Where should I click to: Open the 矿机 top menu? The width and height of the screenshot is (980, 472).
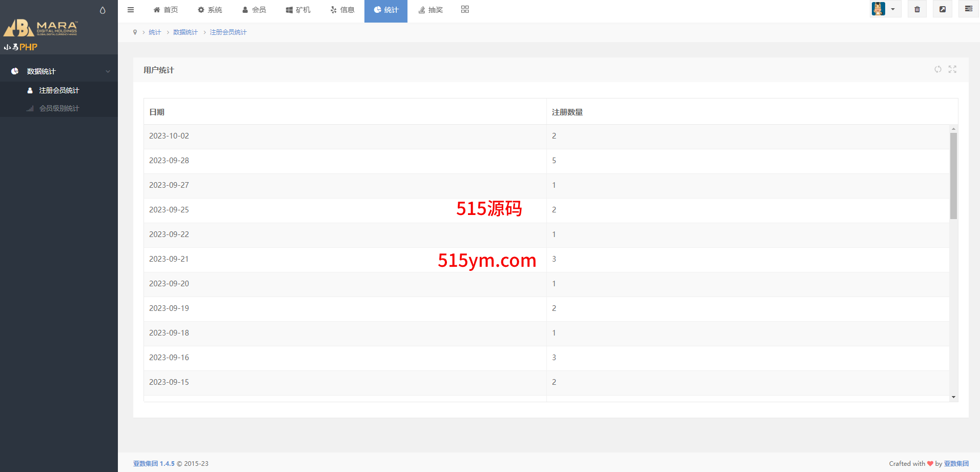coord(298,10)
